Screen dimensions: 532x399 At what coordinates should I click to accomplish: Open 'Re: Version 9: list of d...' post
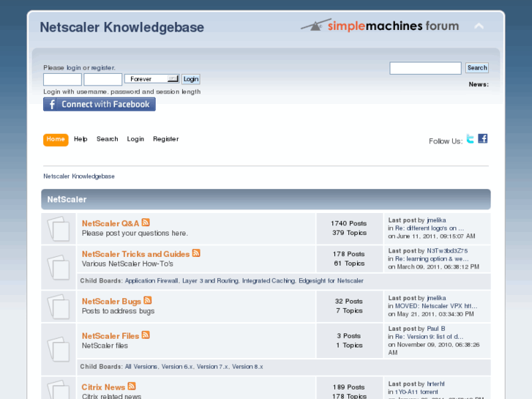(429, 337)
